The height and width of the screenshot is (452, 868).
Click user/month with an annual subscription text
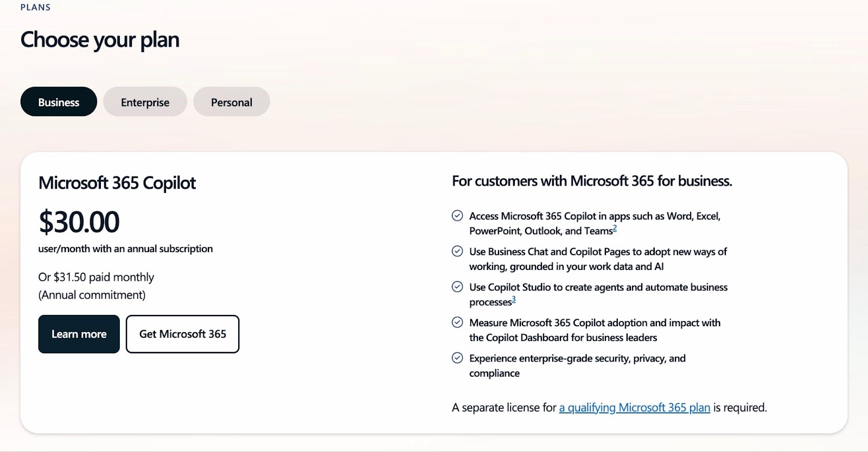click(x=125, y=249)
